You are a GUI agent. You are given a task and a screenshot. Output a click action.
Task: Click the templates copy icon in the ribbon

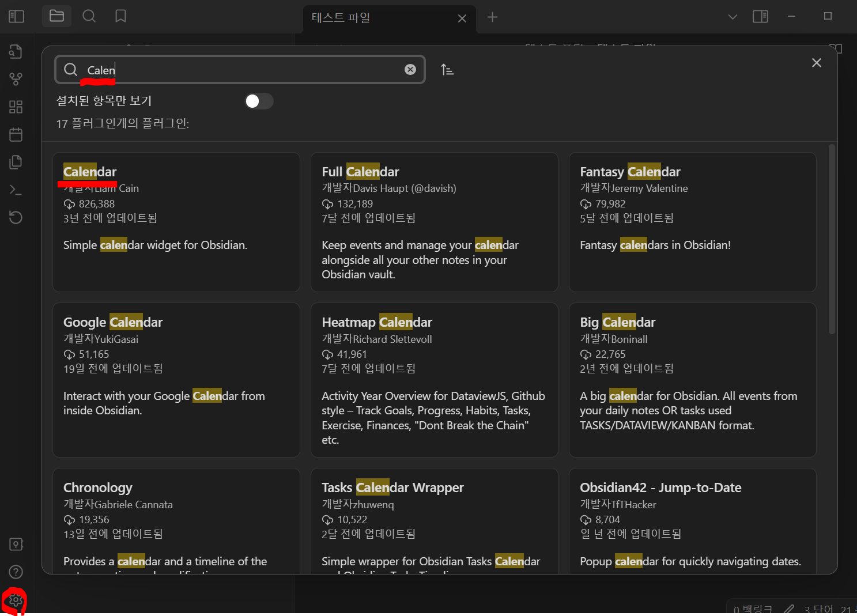coord(16,162)
